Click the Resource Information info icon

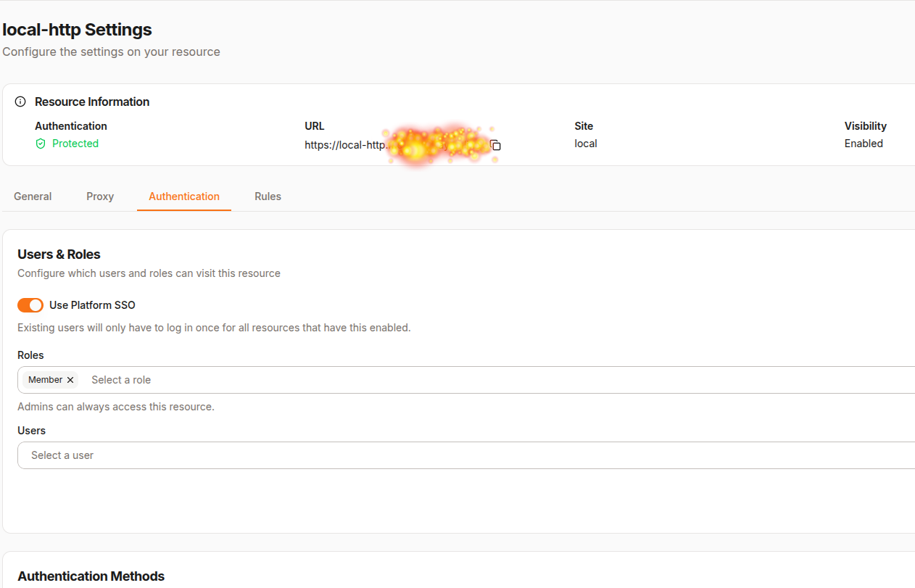[x=20, y=102]
